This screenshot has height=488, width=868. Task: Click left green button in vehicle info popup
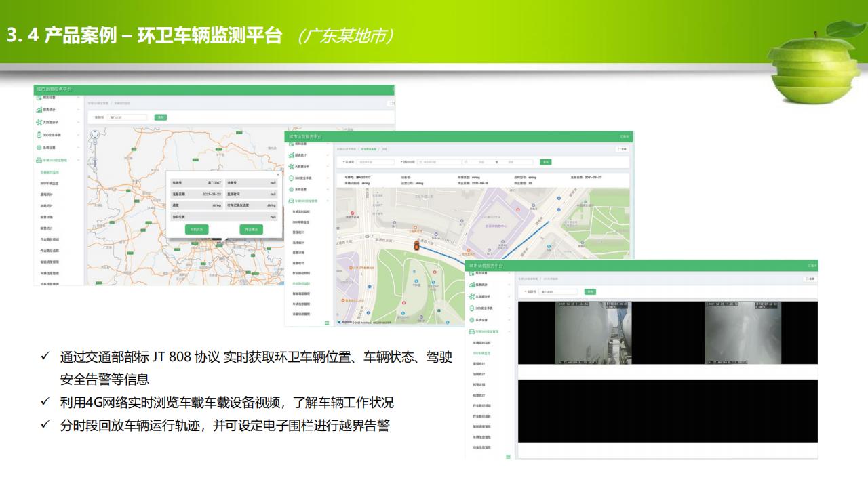pos(197,229)
